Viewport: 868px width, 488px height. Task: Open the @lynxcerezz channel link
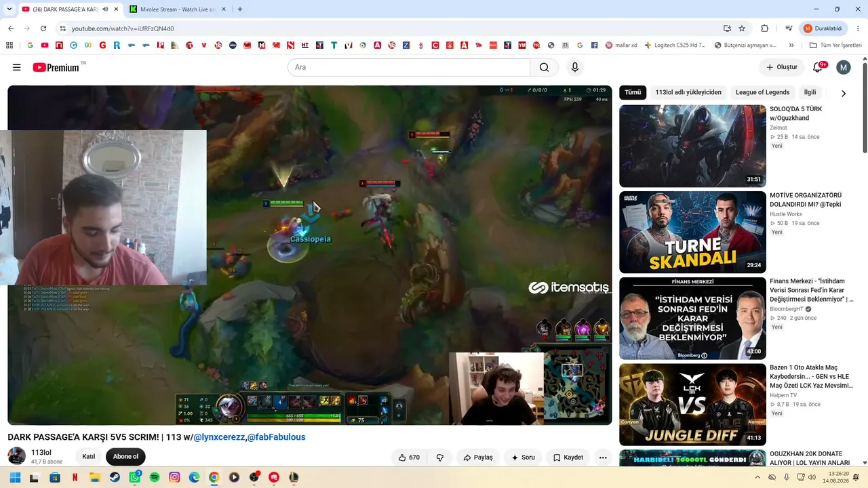[x=219, y=437]
